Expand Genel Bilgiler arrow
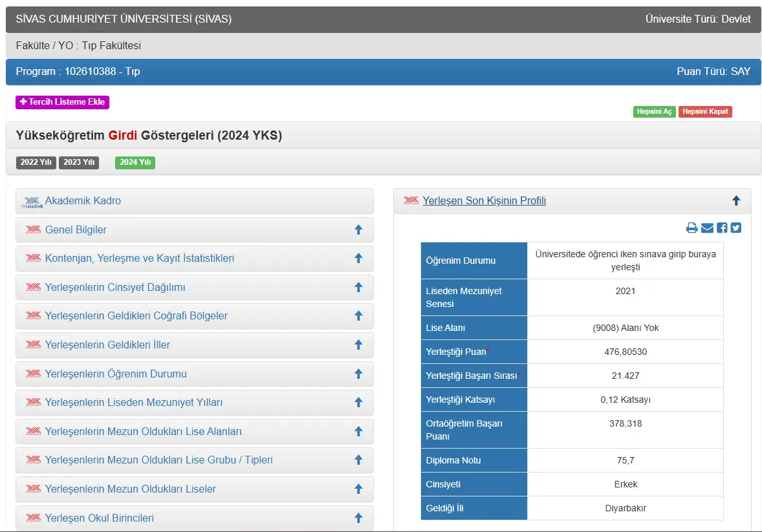762x532 pixels. coord(358,229)
